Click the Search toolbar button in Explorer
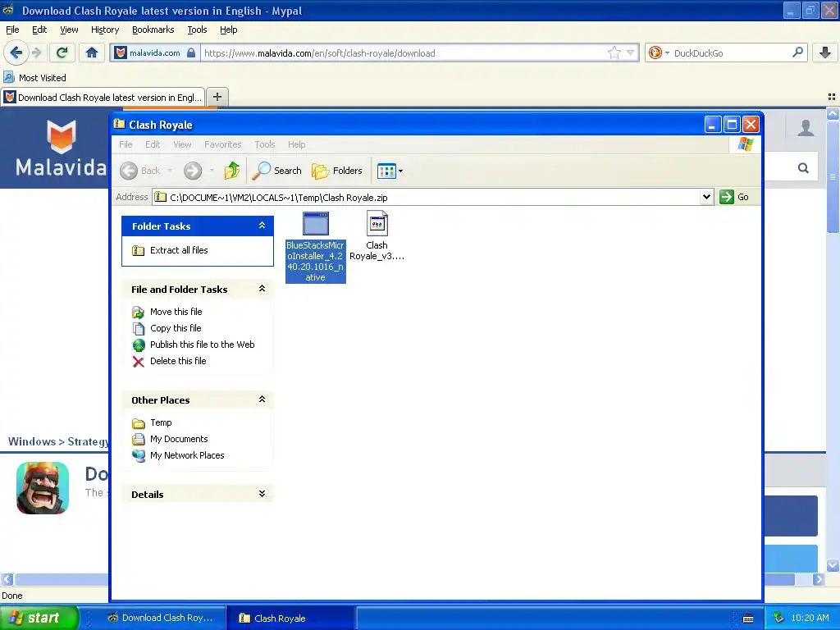 click(x=277, y=171)
